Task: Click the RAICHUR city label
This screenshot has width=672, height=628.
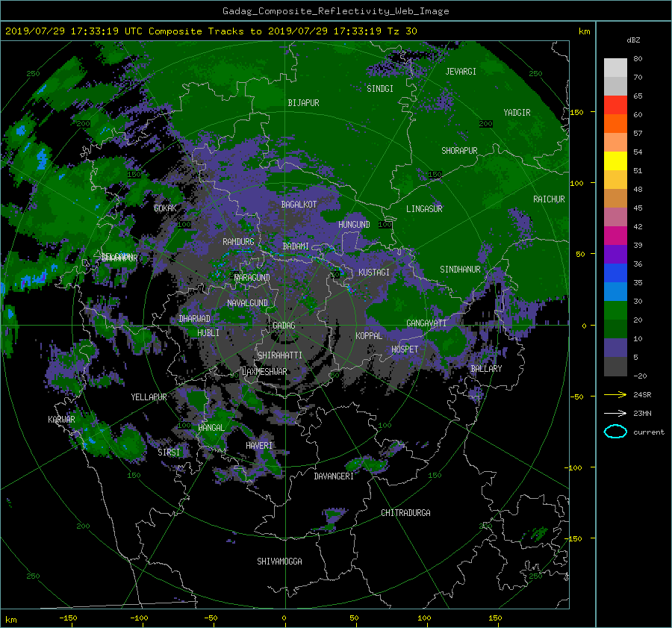Action: pos(549,199)
